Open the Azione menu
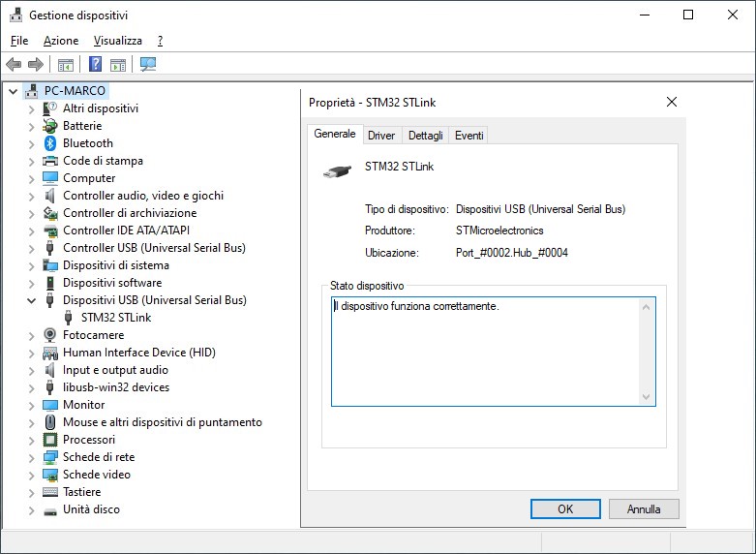This screenshot has height=554, width=756. point(61,41)
